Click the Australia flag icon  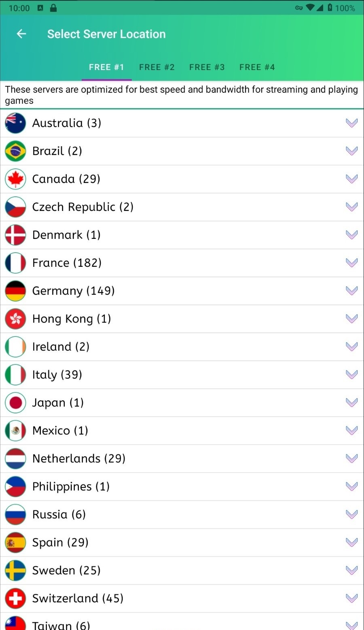click(x=15, y=123)
